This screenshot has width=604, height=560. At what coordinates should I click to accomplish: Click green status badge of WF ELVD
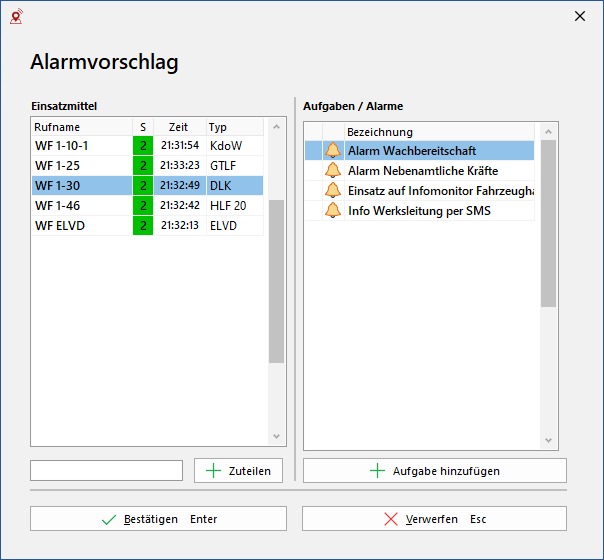point(143,226)
